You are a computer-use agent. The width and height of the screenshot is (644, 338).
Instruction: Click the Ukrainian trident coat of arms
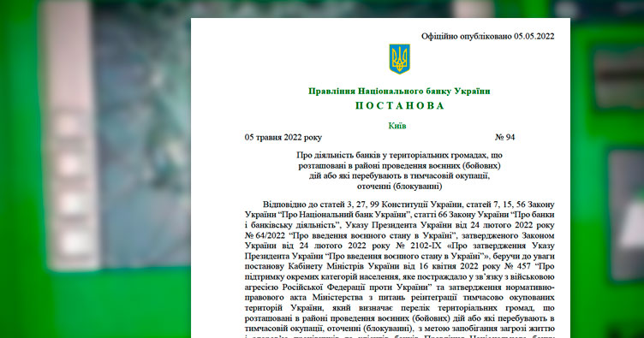[399, 59]
